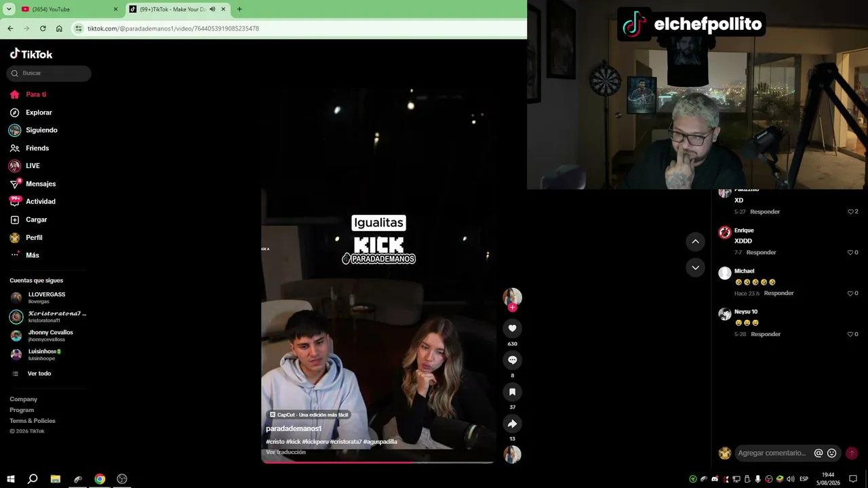The image size is (868, 488).
Task: Reload the TikTok page
Action: pos(43,28)
